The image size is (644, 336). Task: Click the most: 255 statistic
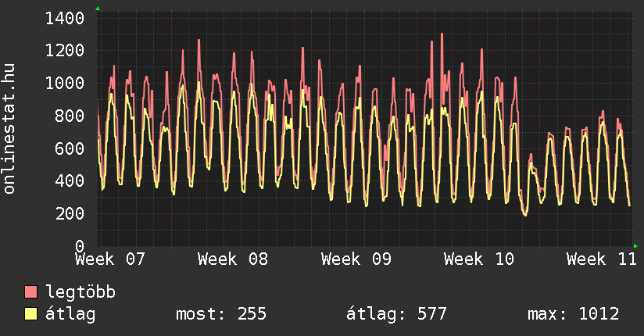coord(222,314)
